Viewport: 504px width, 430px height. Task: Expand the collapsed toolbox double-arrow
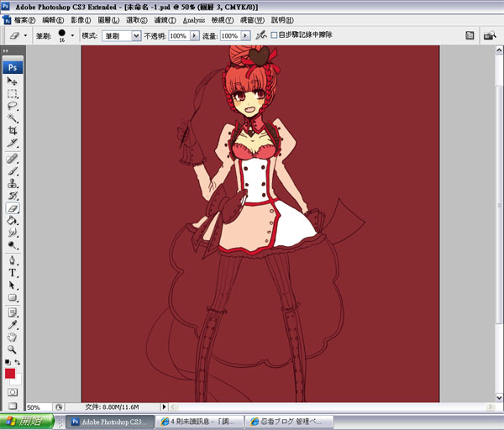click(6, 50)
